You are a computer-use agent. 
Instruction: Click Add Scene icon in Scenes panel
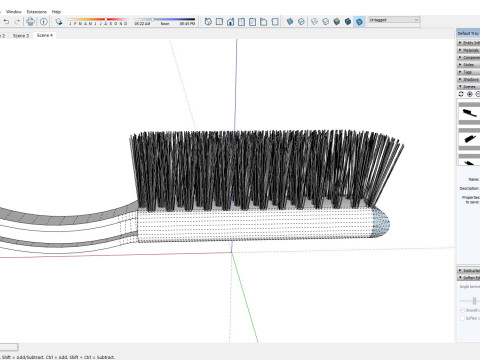click(470, 94)
